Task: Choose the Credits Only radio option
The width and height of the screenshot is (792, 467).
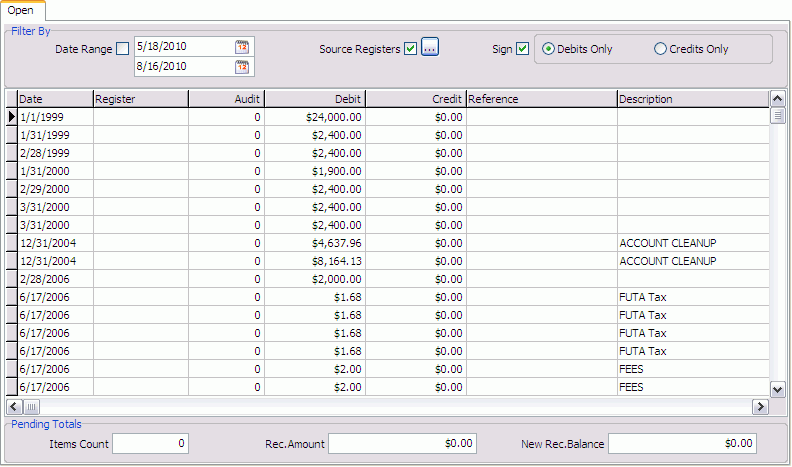Action: coord(660,49)
